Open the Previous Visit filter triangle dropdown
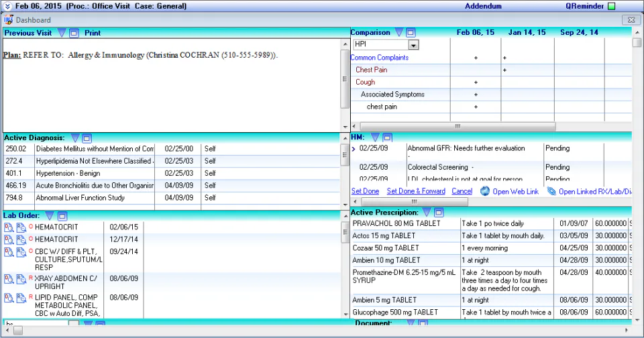This screenshot has width=644, height=338. point(62,33)
